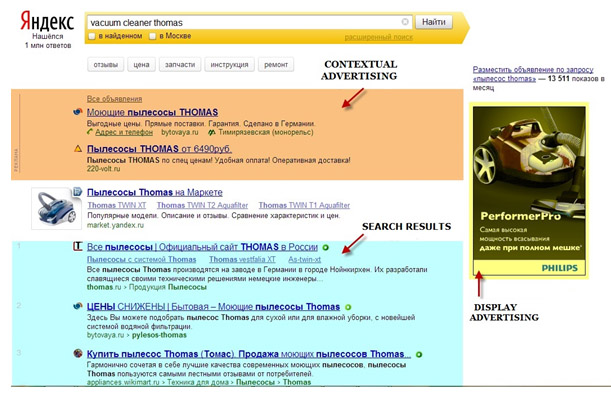The image size is (611, 395).
Task: Open the Купить пылесос Thomas (Томас) result
Action: (249, 354)
